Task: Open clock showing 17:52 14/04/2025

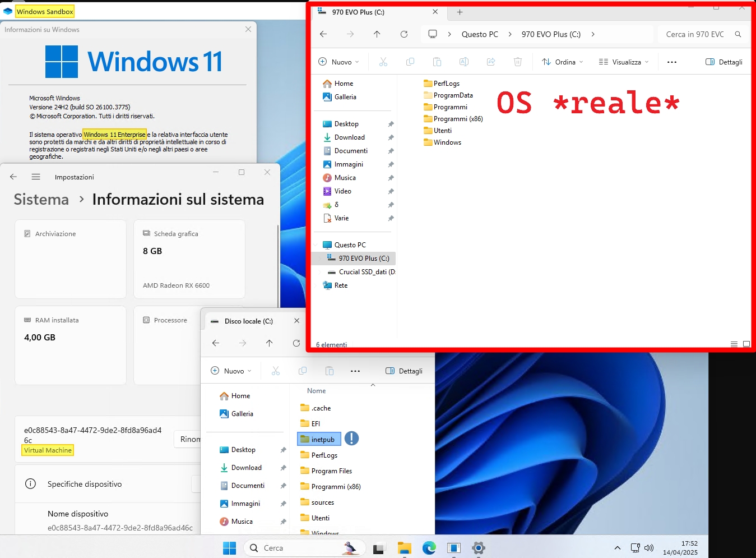Action: 680,548
